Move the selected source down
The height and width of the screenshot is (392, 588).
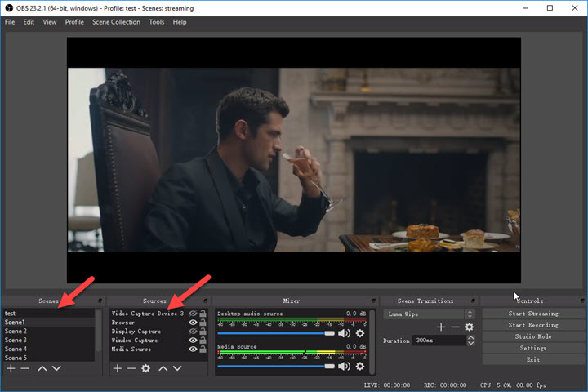click(x=177, y=368)
